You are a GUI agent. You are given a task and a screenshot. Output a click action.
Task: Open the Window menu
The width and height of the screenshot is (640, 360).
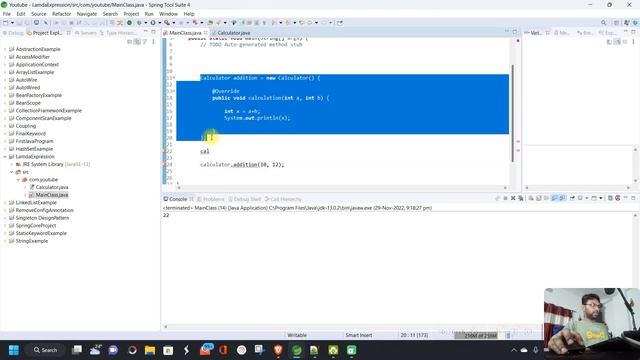coord(168,14)
